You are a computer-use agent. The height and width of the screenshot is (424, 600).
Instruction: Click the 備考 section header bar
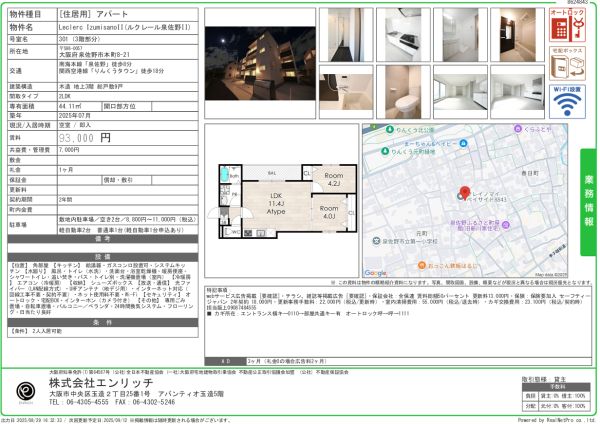[103, 239]
